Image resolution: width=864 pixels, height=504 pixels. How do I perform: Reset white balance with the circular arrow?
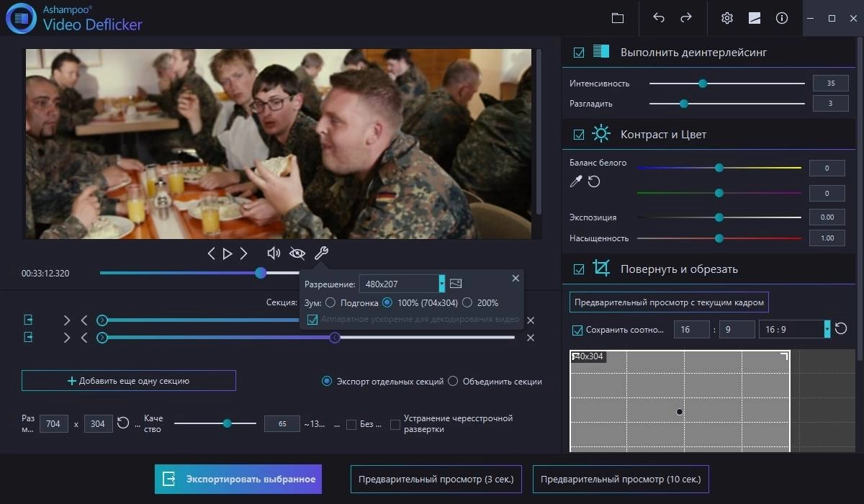pyautogui.click(x=594, y=181)
